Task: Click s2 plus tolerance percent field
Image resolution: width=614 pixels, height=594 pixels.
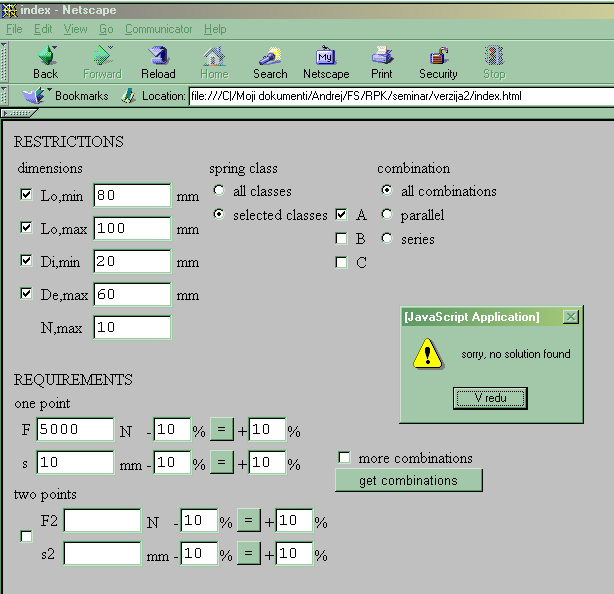Action: click(x=294, y=553)
